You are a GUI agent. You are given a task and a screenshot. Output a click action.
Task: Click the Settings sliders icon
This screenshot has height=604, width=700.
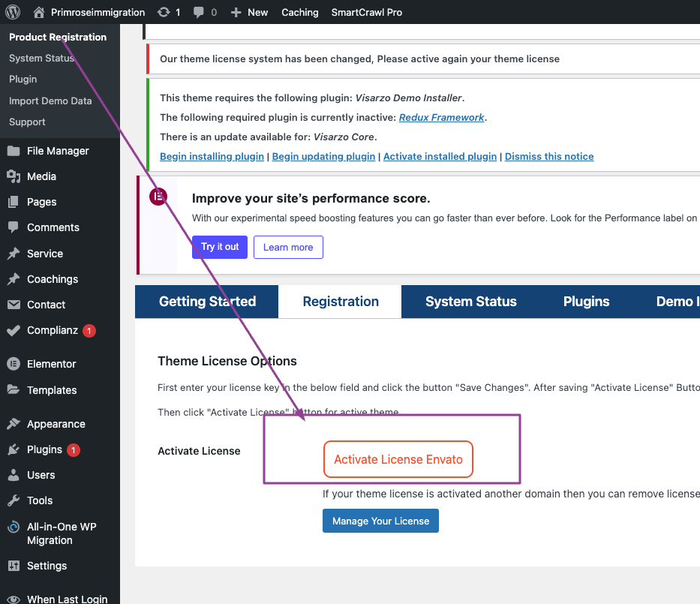tap(14, 566)
